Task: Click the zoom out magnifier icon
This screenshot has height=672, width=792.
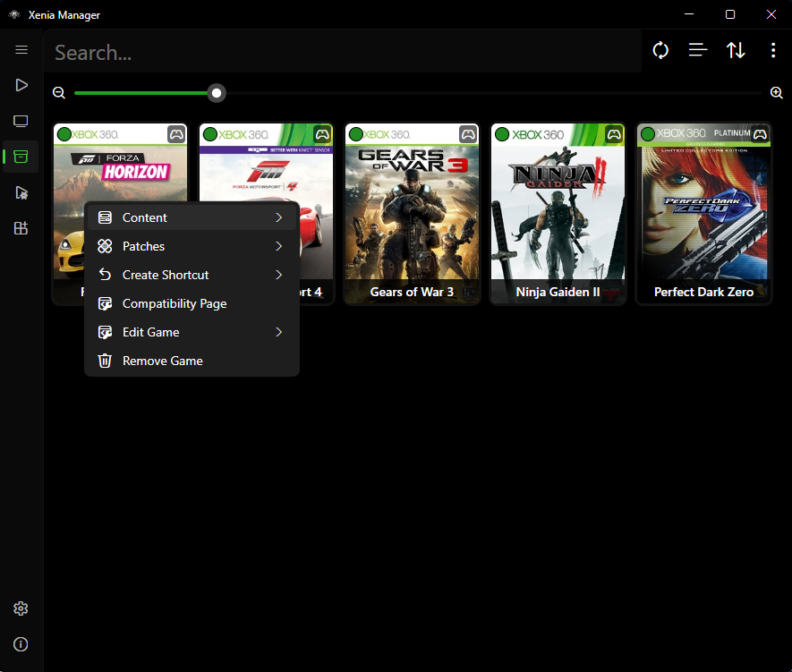Action: click(59, 93)
